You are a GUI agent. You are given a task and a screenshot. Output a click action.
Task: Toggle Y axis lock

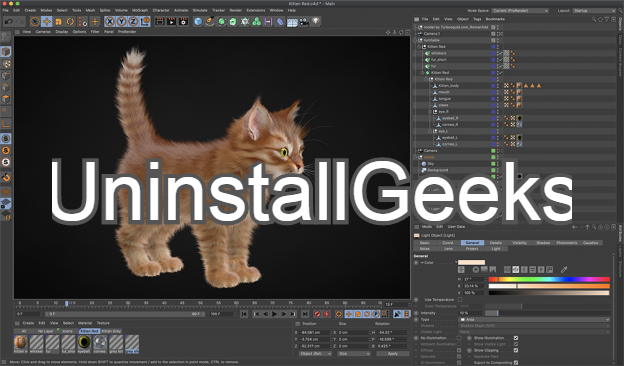click(121, 21)
